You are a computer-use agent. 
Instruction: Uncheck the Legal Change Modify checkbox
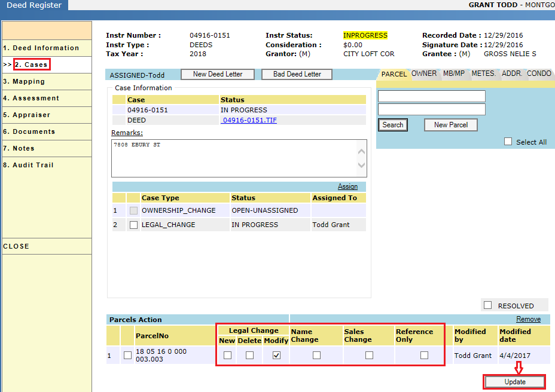coord(276,355)
